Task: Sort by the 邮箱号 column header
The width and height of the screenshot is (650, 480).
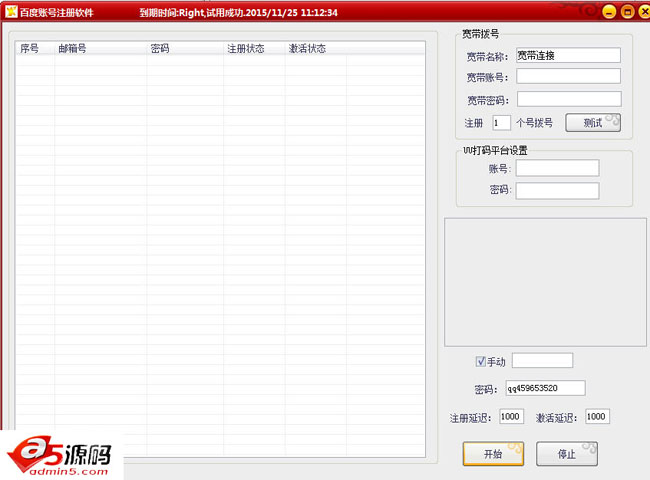Action: tap(100, 48)
